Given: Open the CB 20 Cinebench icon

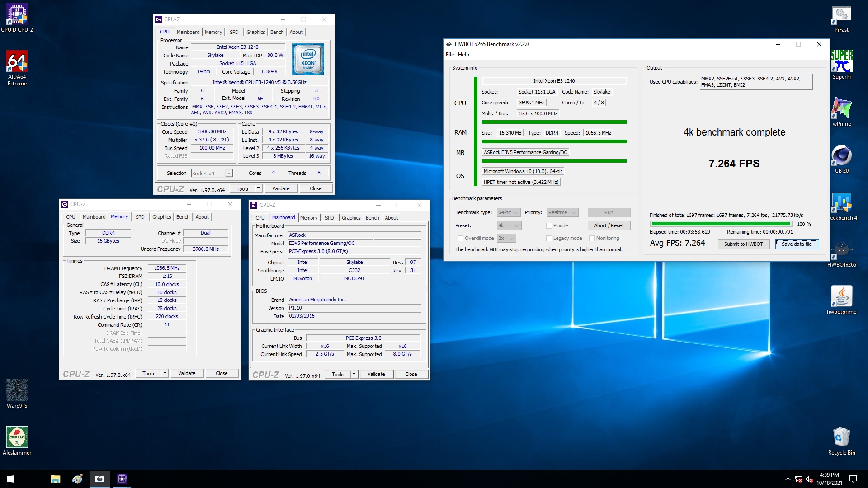Looking at the screenshot, I should [841, 159].
